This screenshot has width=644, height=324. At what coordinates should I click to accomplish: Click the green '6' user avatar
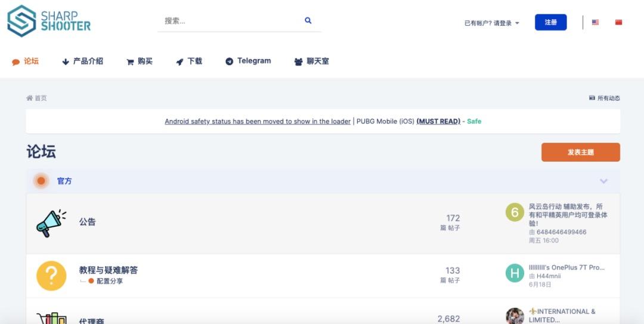pos(515,212)
